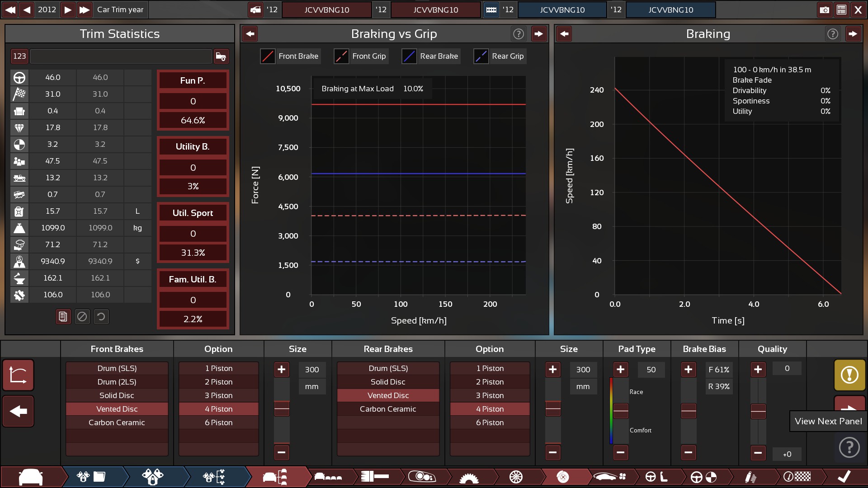Select Carbon Ceramic front brakes

117,422
